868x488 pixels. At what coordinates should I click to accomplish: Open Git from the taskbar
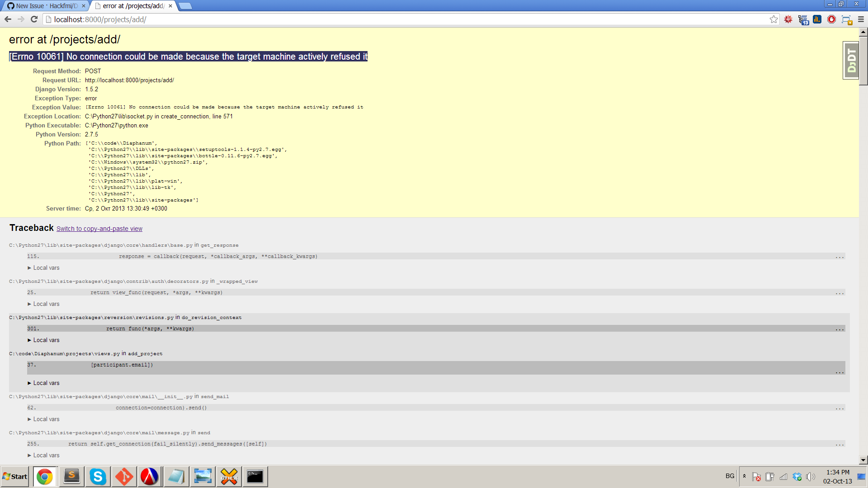coord(124,477)
